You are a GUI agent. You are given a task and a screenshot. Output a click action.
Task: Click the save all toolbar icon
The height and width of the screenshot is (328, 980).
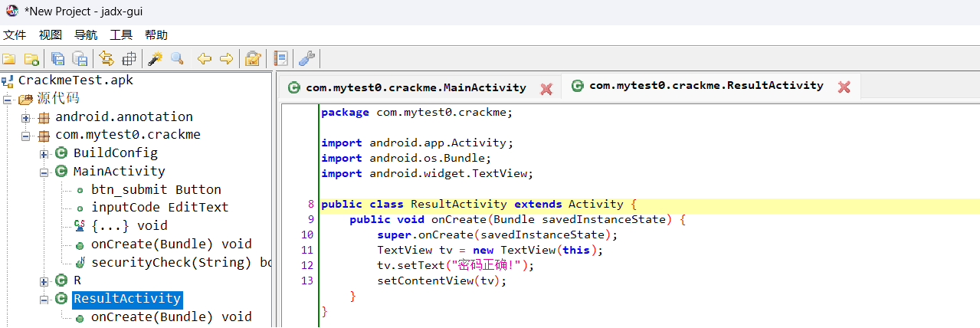click(58, 58)
